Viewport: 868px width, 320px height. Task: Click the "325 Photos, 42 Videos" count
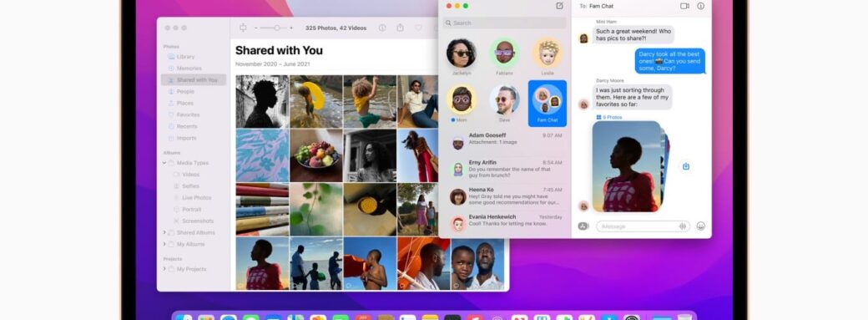336,28
